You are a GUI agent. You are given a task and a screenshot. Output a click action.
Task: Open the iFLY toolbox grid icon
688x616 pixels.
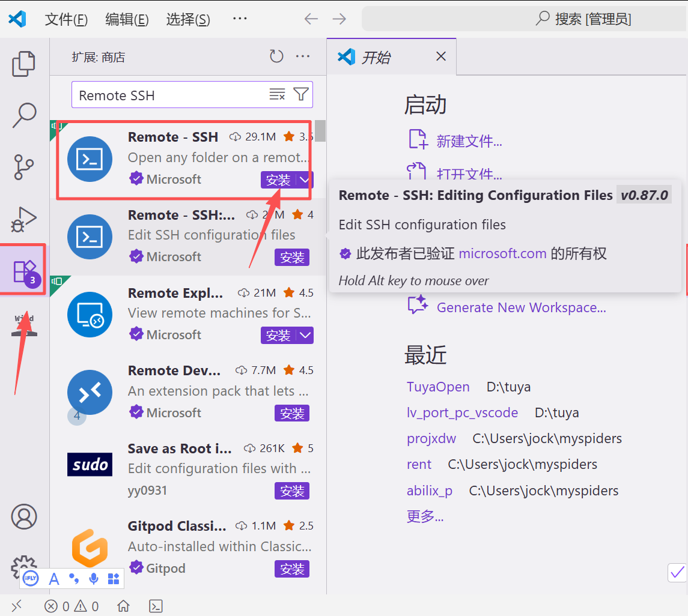114,579
